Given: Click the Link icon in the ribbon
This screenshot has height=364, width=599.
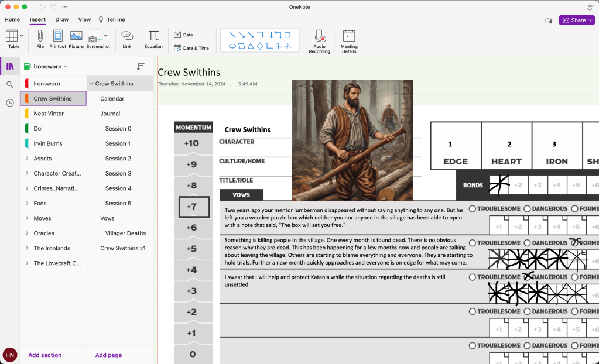Looking at the screenshot, I should tap(127, 36).
